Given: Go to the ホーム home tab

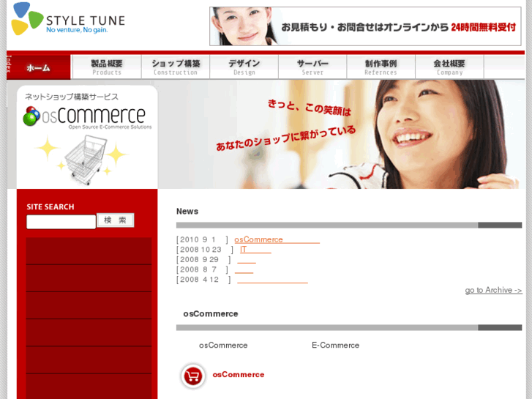Looking at the screenshot, I should click(x=38, y=67).
